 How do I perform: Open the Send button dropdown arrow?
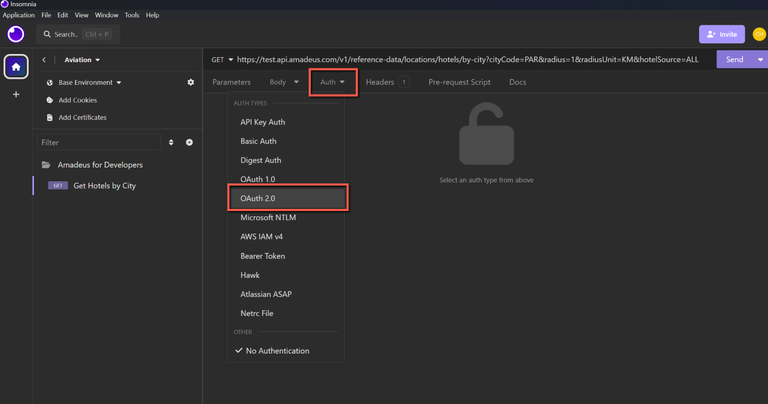760,60
